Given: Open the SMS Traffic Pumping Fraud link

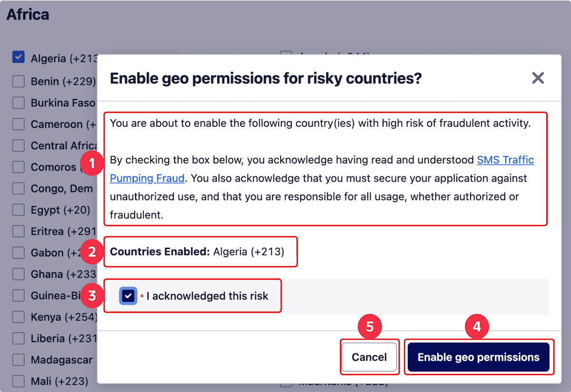Looking at the screenshot, I should click(x=505, y=160).
